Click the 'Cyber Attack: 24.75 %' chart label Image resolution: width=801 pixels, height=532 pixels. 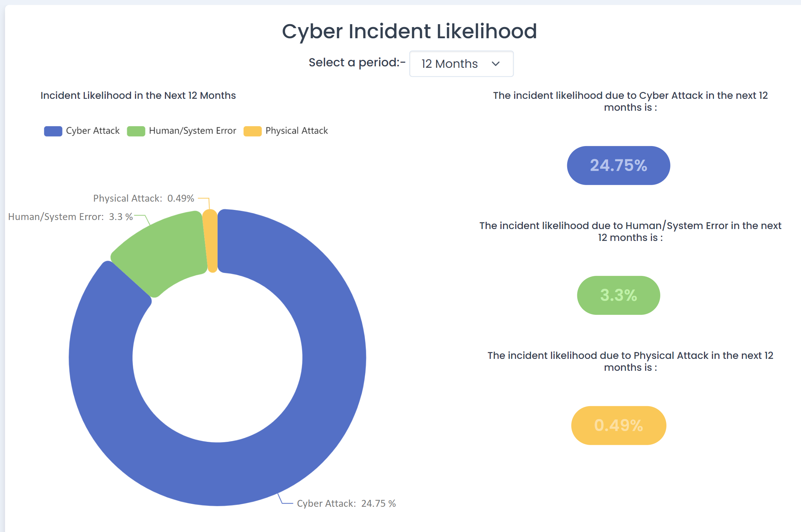(346, 504)
